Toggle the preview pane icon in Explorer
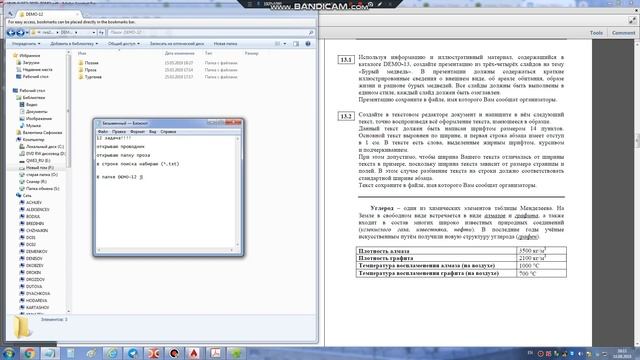Screen dimensions: 640x360 [x=296, y=44]
